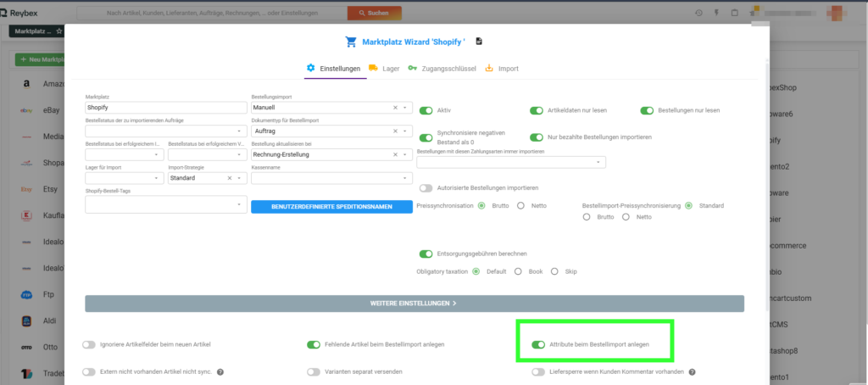
Task: Enable Liefersperre wenn Kunden Kommentar vorhanden
Action: [x=538, y=371]
